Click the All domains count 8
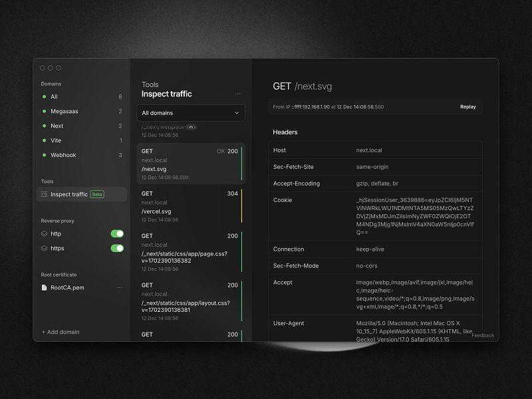Viewport: 532px width, 399px height. click(x=120, y=96)
